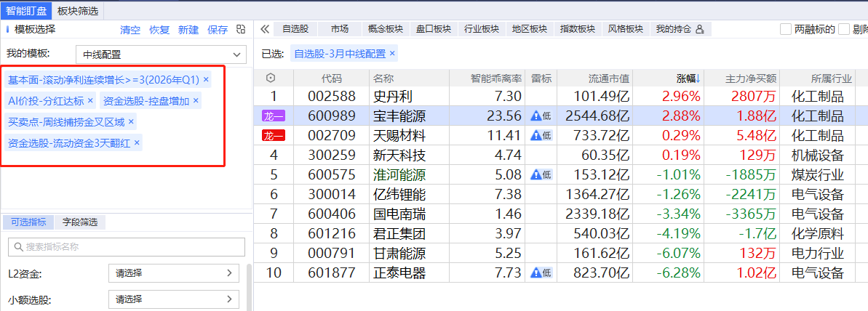Click the 低 warning icon for 宝丰能源

(541, 116)
